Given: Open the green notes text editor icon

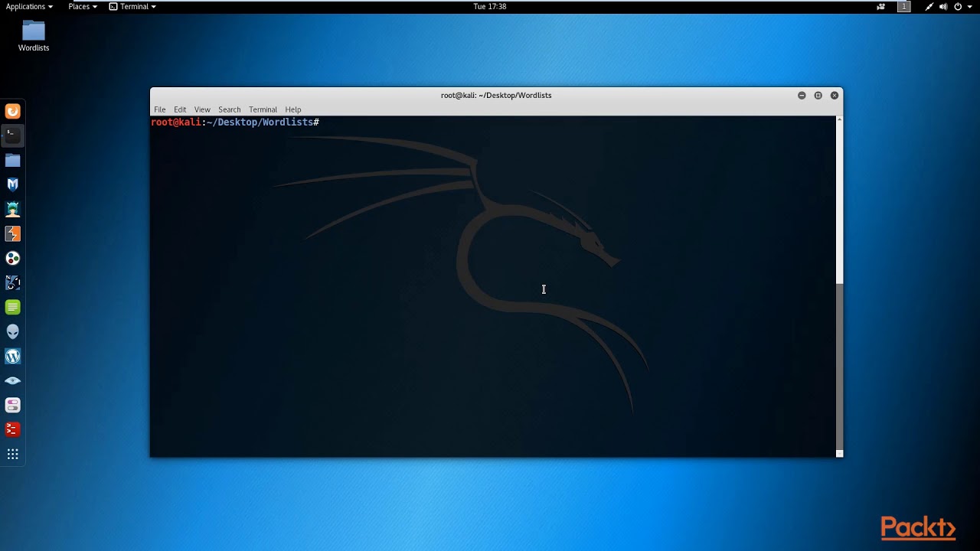Looking at the screenshot, I should click(x=13, y=307).
